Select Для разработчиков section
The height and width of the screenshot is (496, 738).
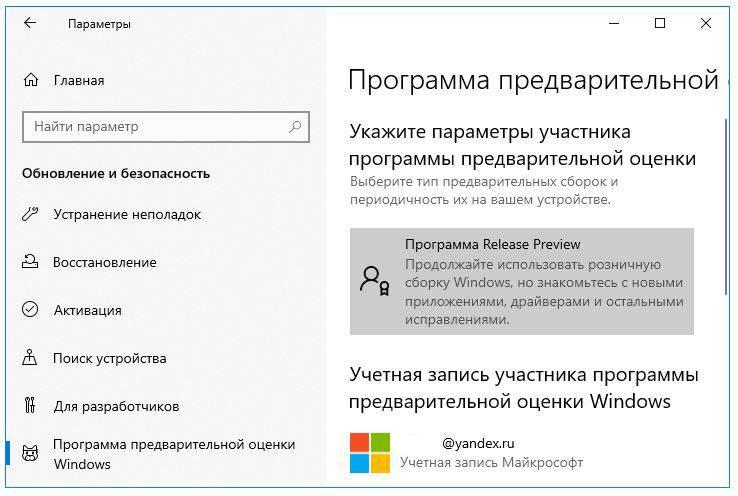tap(116, 406)
